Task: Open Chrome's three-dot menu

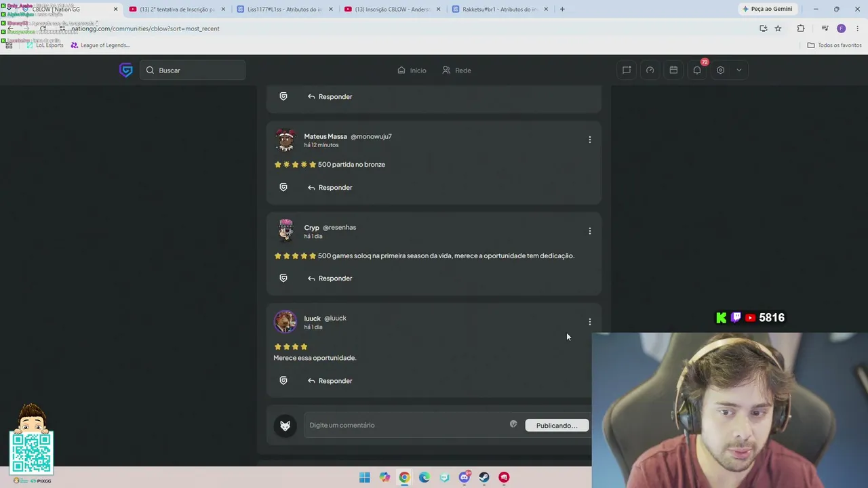Action: pos(858,28)
